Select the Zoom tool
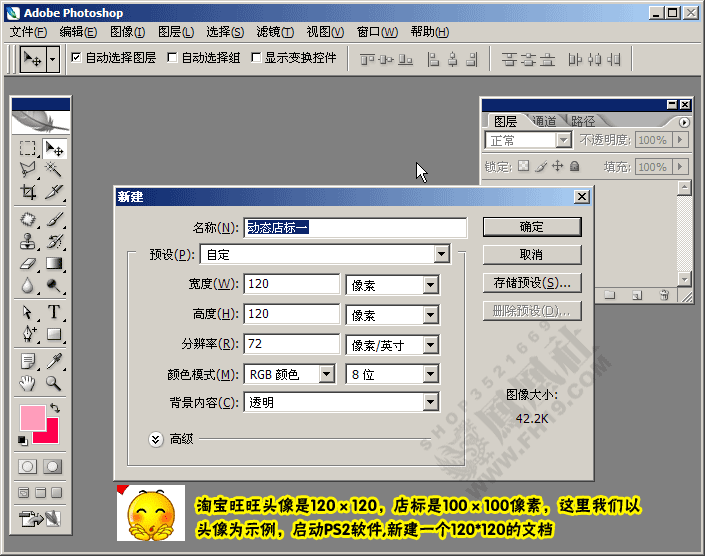 [x=54, y=383]
